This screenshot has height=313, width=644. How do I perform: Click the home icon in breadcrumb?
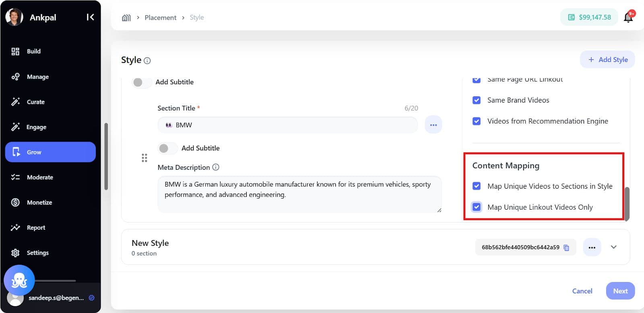(x=126, y=18)
